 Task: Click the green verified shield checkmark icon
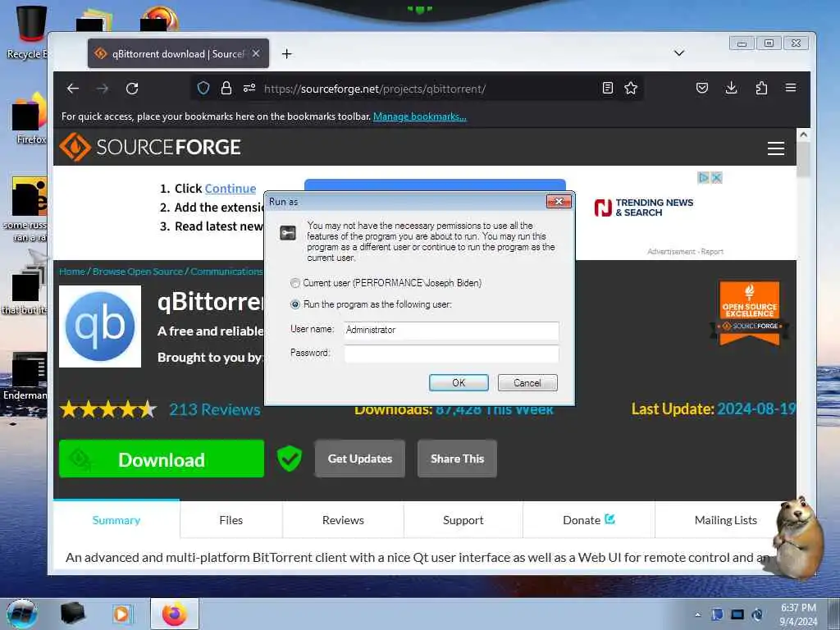click(x=290, y=459)
